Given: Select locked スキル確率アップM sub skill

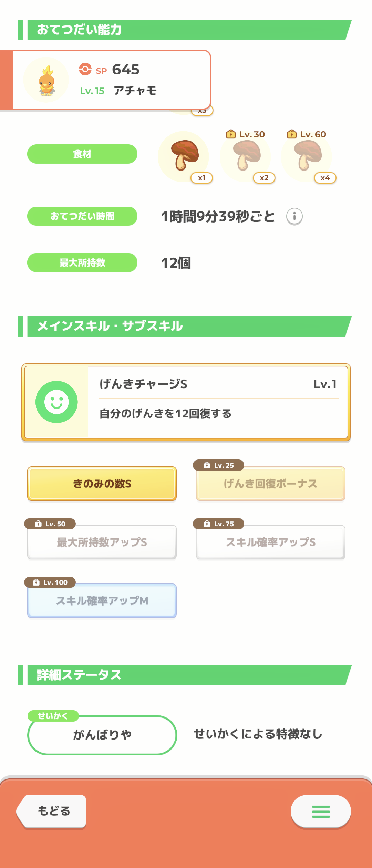Looking at the screenshot, I should click(102, 601).
